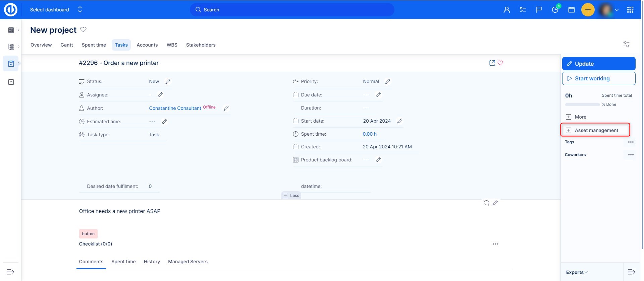Open the calendar icon in header

[572, 10]
